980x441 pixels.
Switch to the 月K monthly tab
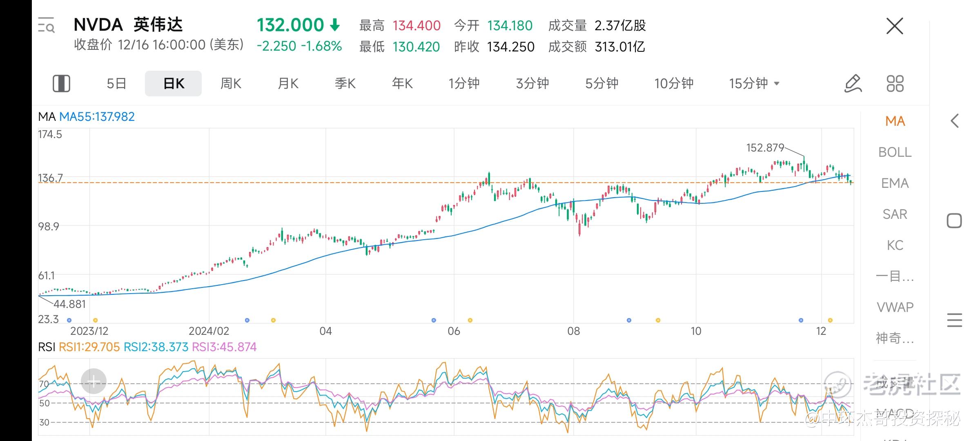288,84
